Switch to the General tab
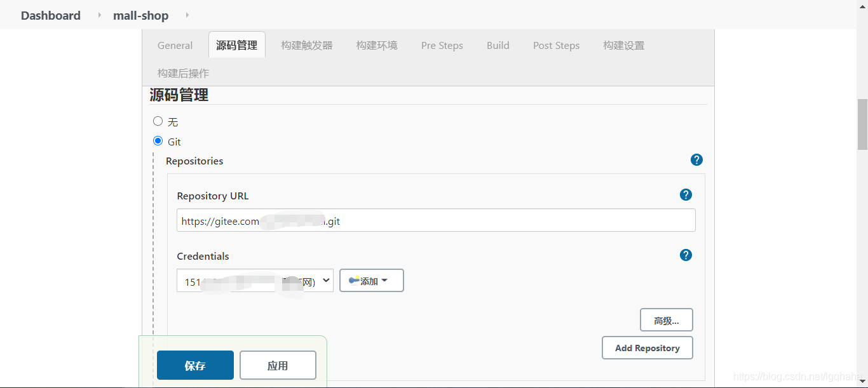Viewport: 868px width, 388px height. click(175, 45)
